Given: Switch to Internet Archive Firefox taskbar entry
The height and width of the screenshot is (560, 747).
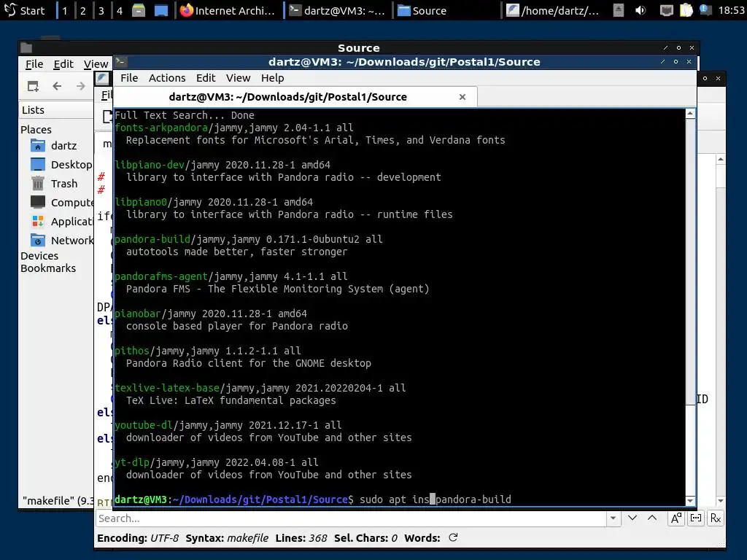Looking at the screenshot, I should pos(228,10).
